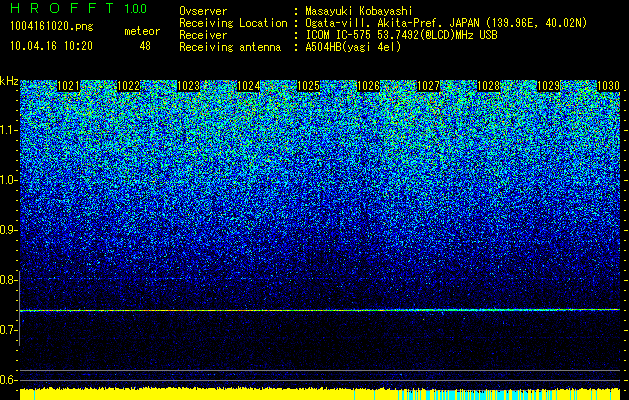629x400 pixels.
Task: Click the 0.8 kHz axis label
Action: coord(8,280)
